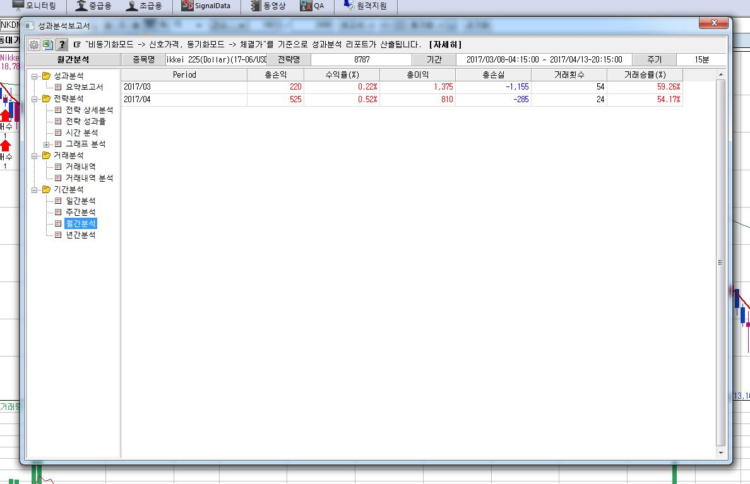
Task: Click the settings gear icon in report toolbar
Action: 34,45
